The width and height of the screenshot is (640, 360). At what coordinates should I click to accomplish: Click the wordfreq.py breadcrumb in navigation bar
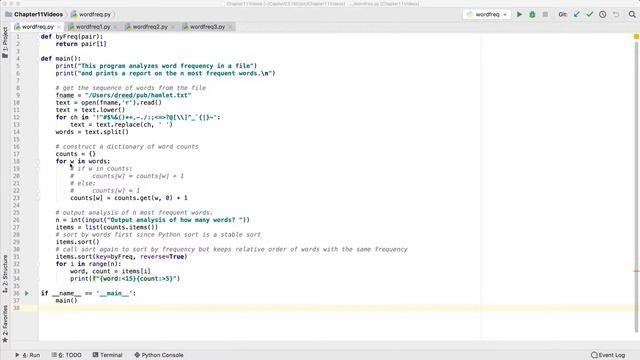click(91, 14)
